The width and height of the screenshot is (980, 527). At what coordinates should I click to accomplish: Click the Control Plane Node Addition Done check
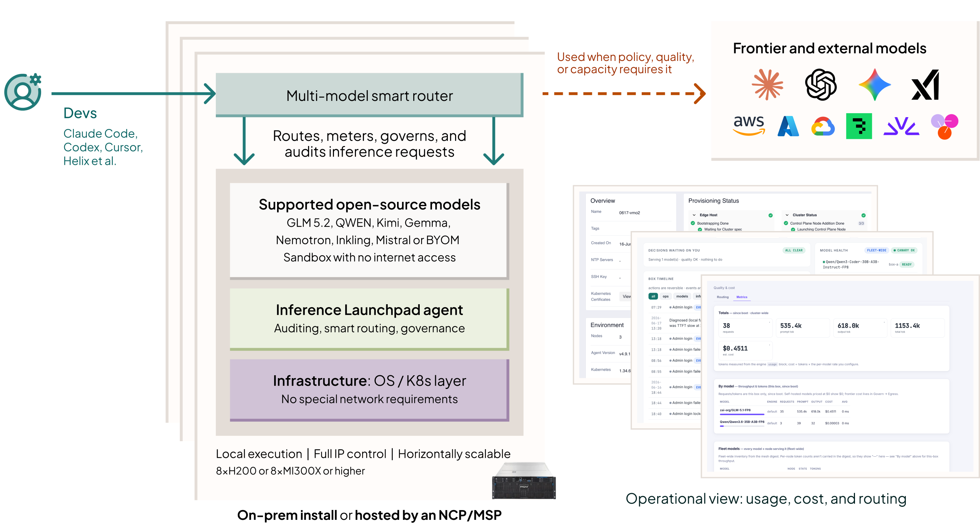[785, 223]
